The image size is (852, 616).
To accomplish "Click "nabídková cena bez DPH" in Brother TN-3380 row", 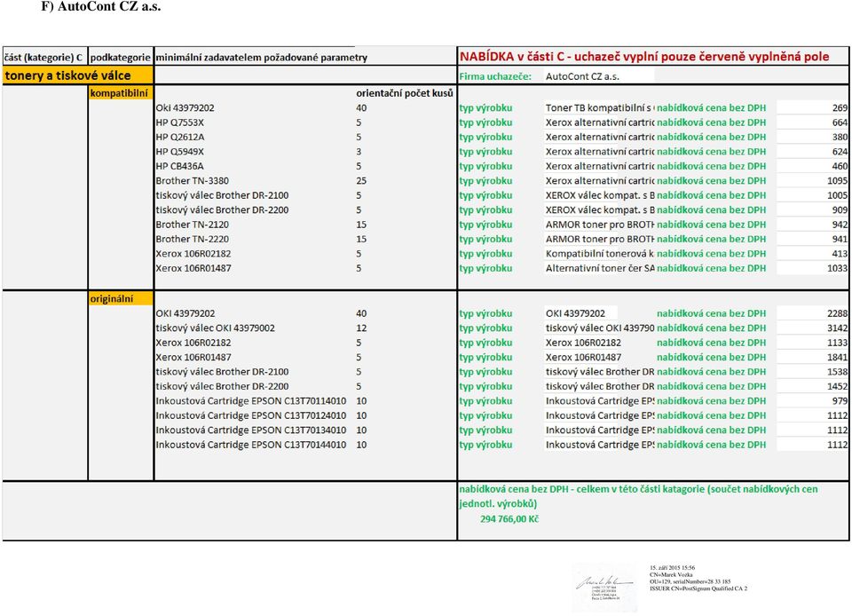I will [x=711, y=181].
